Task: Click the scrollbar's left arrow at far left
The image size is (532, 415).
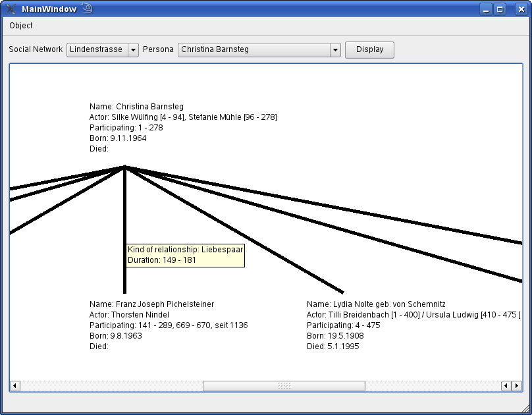Action: pyautogui.click(x=14, y=386)
